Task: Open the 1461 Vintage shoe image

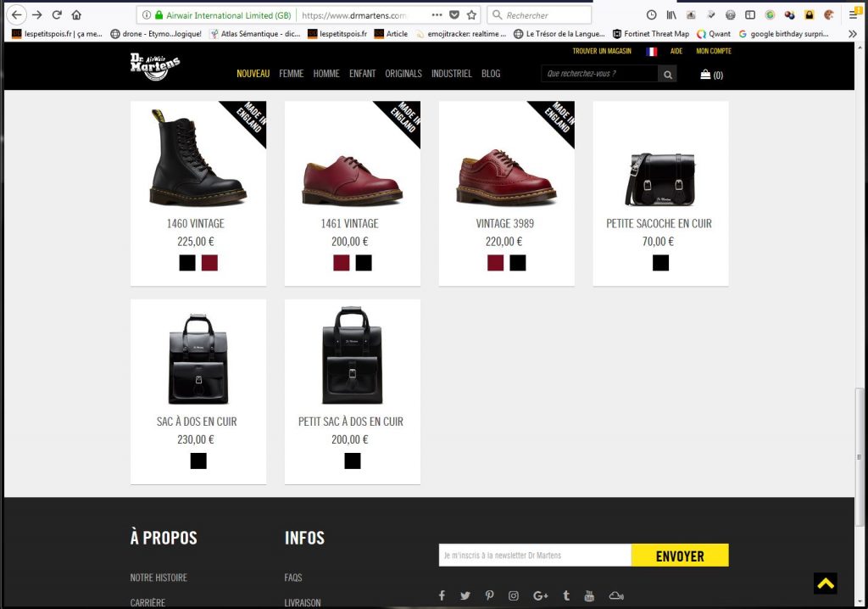Action: pos(352,180)
